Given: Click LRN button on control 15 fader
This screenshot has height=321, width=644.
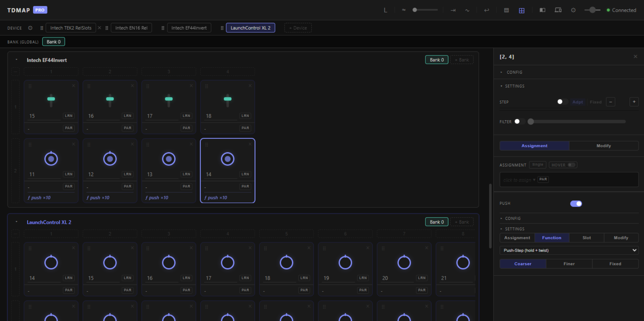Looking at the screenshot, I should point(69,116).
